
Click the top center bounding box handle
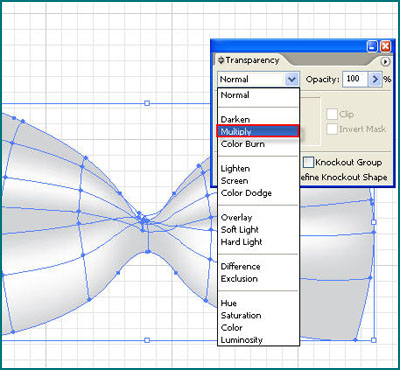pyautogui.click(x=147, y=103)
